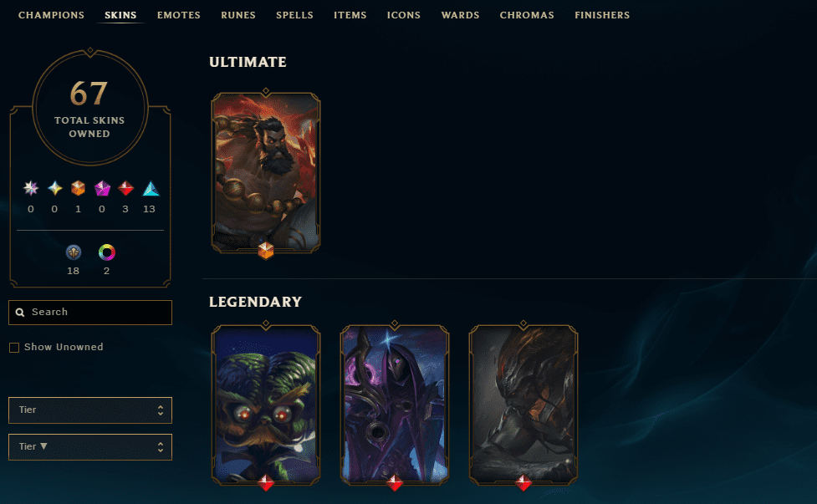
Task: Click the Legendary tier red gem icon
Action: 125,188
